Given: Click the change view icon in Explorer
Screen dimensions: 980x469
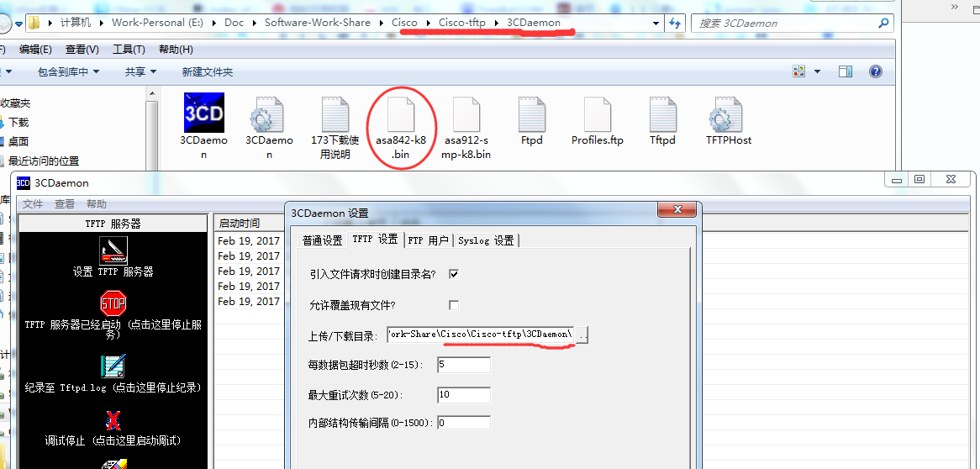Looking at the screenshot, I should click(799, 71).
